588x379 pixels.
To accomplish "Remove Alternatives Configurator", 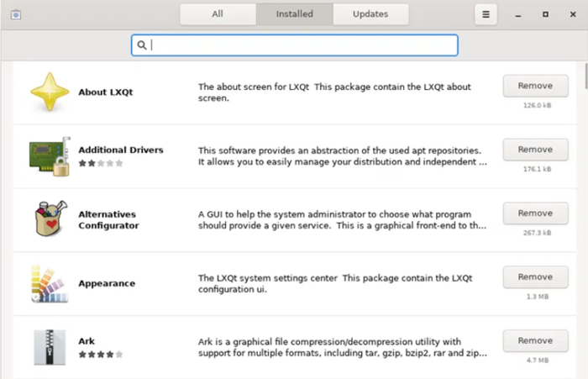I will [x=534, y=213].
